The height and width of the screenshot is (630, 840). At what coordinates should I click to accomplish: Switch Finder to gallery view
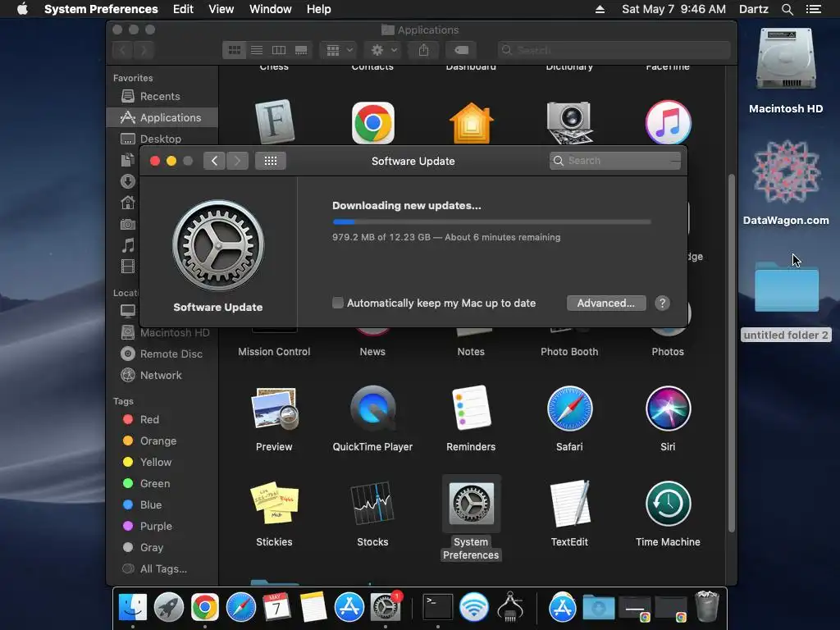point(301,50)
